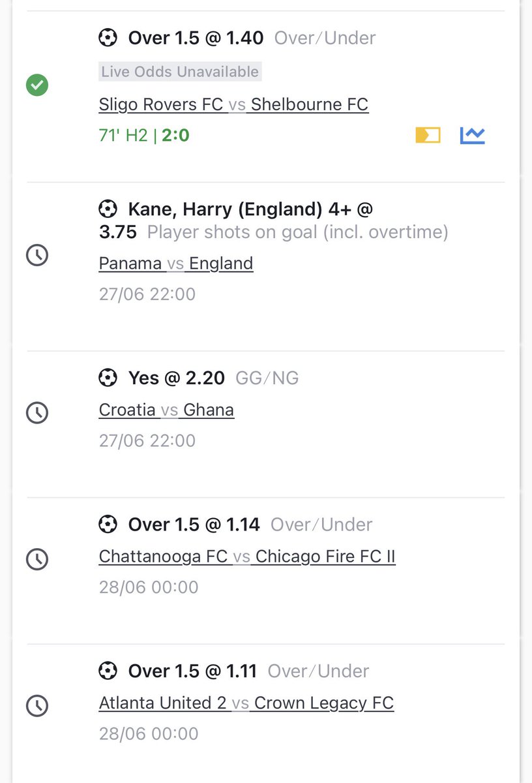The height and width of the screenshot is (783, 532).
Task: Click the Live Odds Unavailable label
Action: [180, 72]
